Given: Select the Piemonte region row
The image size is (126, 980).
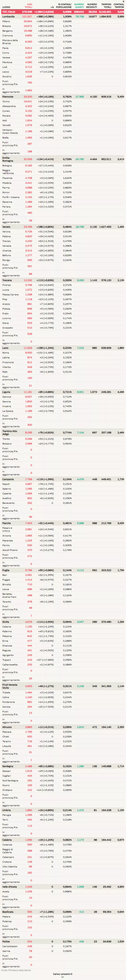Looking at the screenshot, I should pyautogui.click(x=63, y=97).
